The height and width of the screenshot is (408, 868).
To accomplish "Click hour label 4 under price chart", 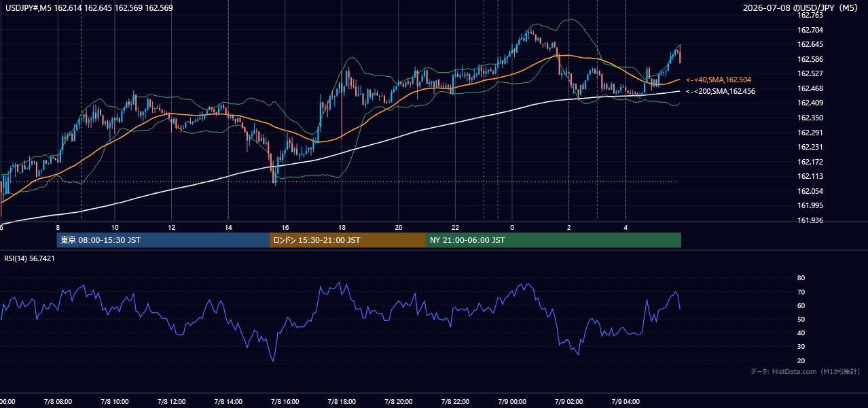I will click(x=626, y=227).
